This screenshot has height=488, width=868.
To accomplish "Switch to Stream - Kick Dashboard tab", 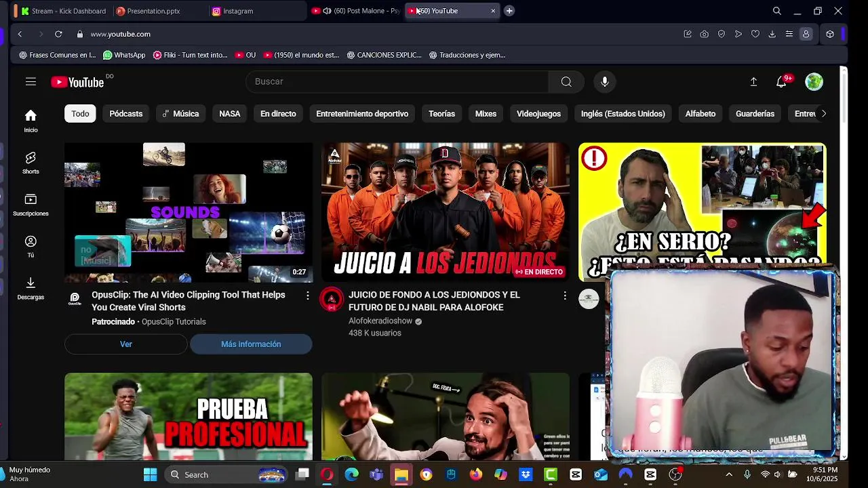I will pos(64,11).
